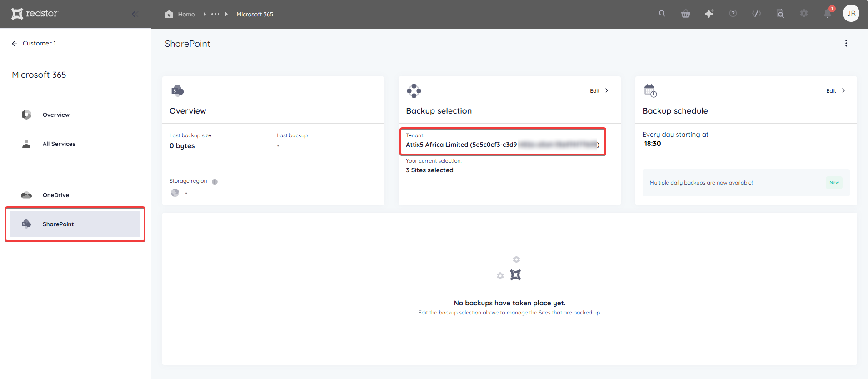The height and width of the screenshot is (379, 868).
Task: Click the SharePoint icon on the Overview card
Action: [x=177, y=90]
